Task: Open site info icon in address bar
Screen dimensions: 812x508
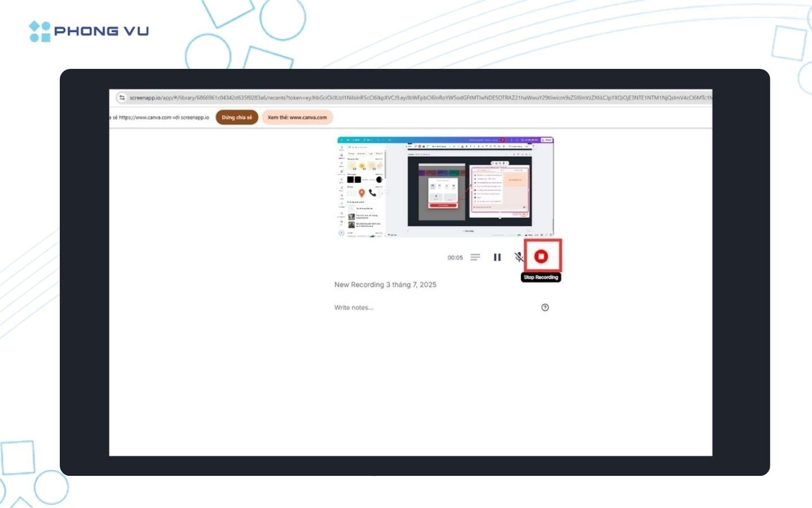Action: pos(122,98)
